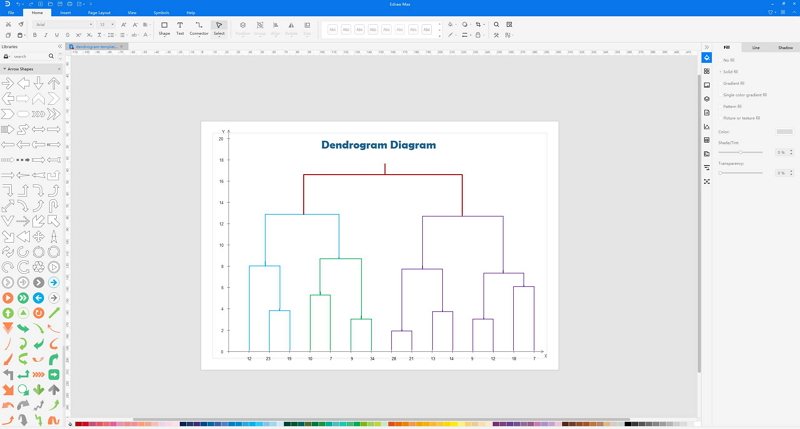
Task: Switch to the Page Layout tab
Action: point(99,12)
